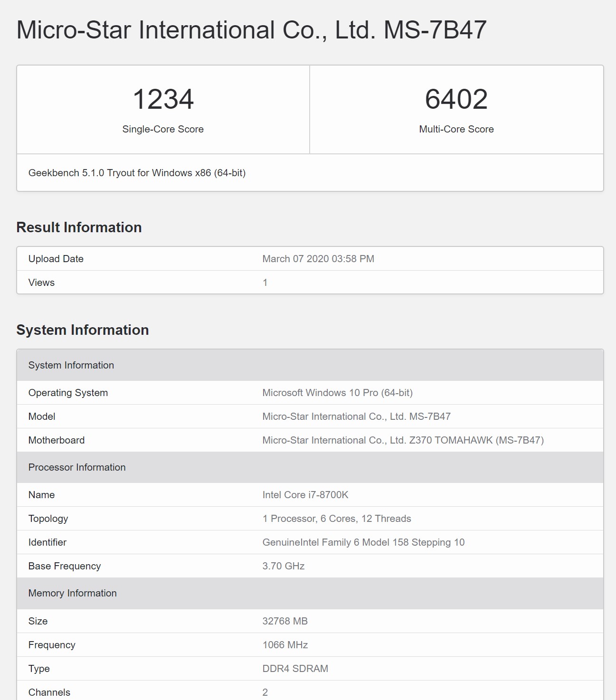Click the Motherboard row label
The width and height of the screenshot is (616, 700).
click(57, 440)
